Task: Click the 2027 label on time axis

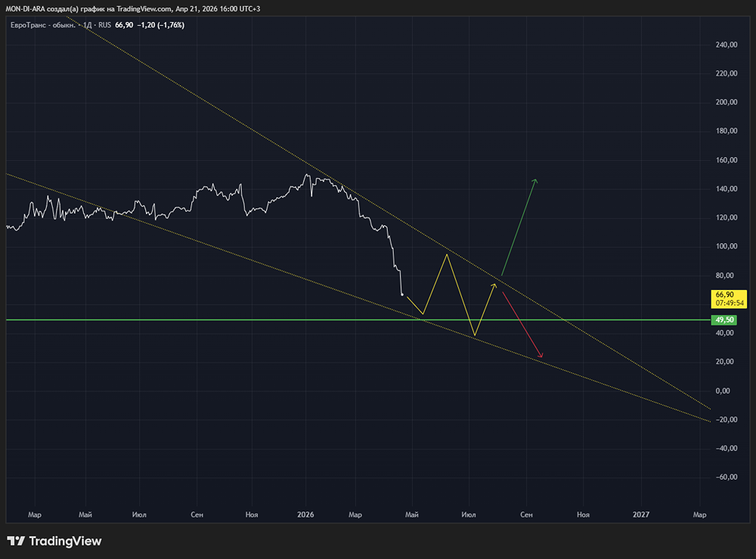Action: pos(641,514)
